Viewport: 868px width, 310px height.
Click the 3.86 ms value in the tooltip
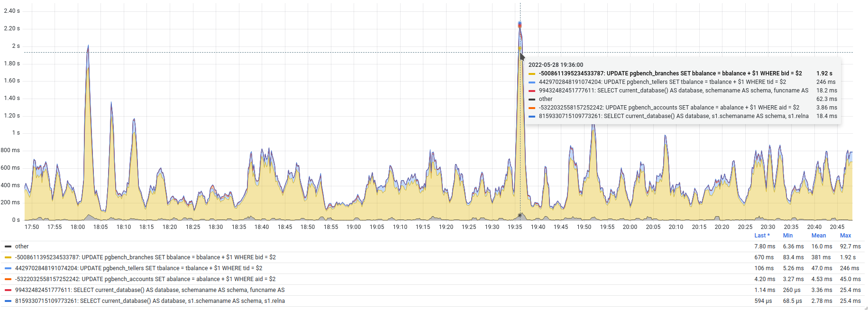(x=827, y=108)
